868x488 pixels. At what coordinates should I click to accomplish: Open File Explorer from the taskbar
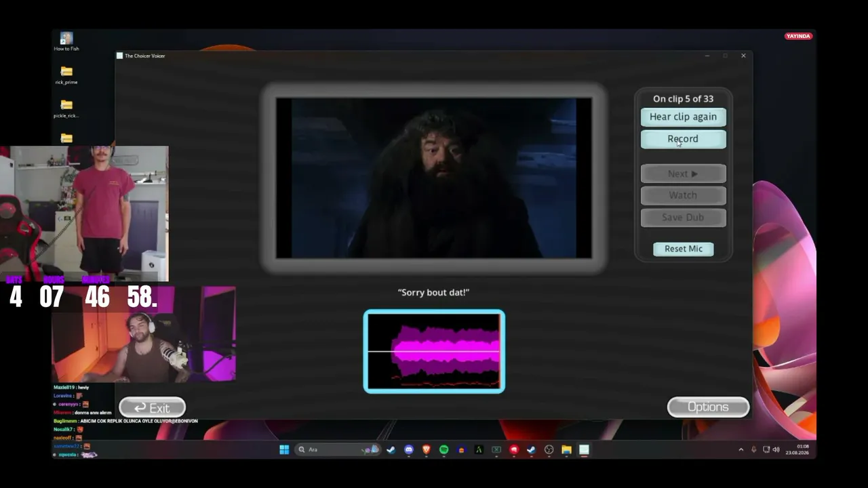tap(566, 449)
